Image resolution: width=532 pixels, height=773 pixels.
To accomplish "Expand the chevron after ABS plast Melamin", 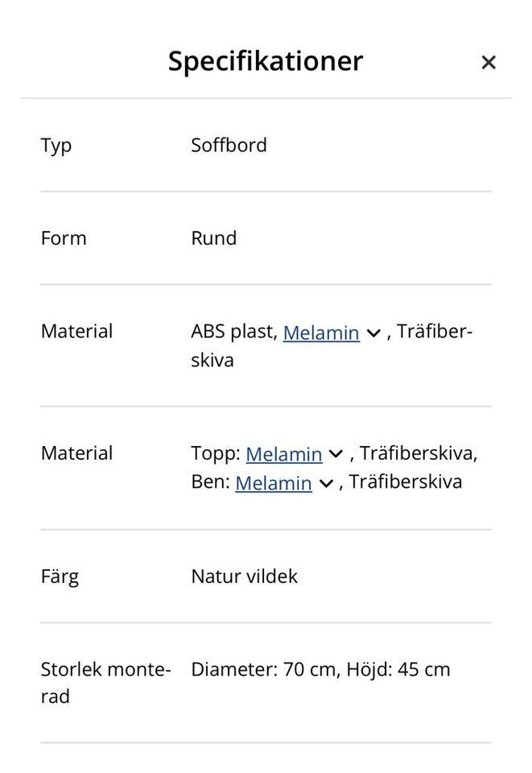I will pos(373,333).
